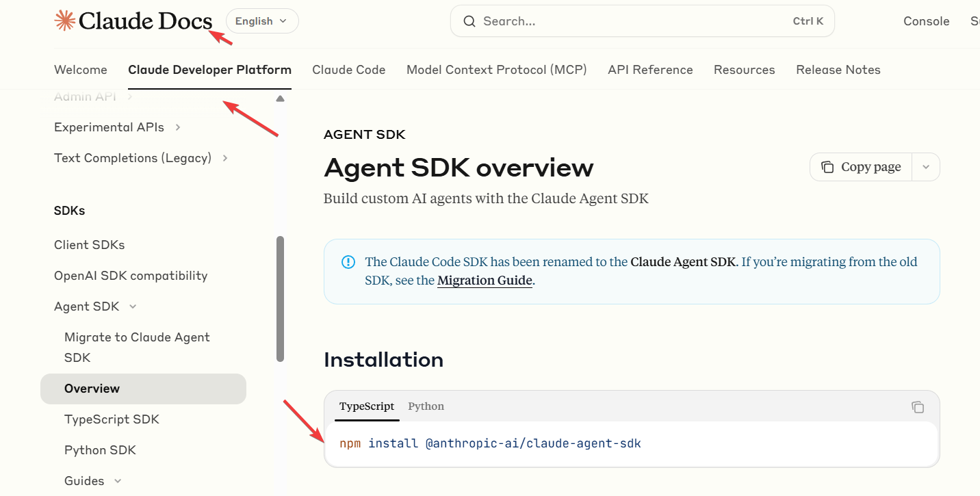This screenshot has width=980, height=496.
Task: Open the English language dropdown
Action: click(261, 21)
